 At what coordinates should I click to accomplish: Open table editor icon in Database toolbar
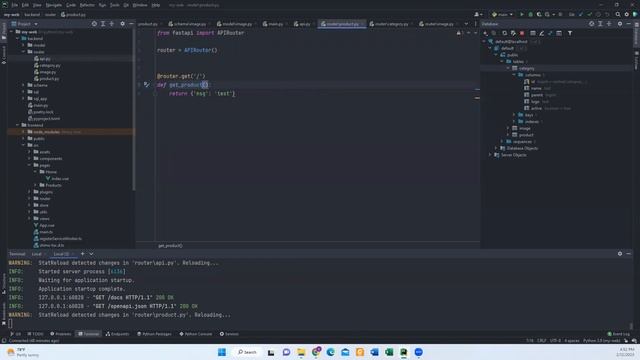[x=533, y=33]
